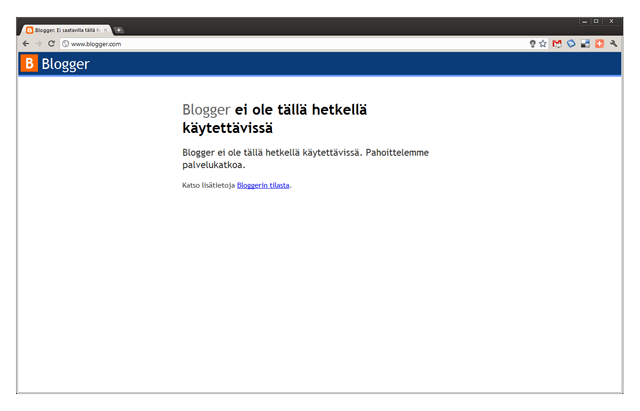Screen dimensions: 640x411
Task: Click the heading 'ei ole tällä hetkellä'
Action: (301, 110)
